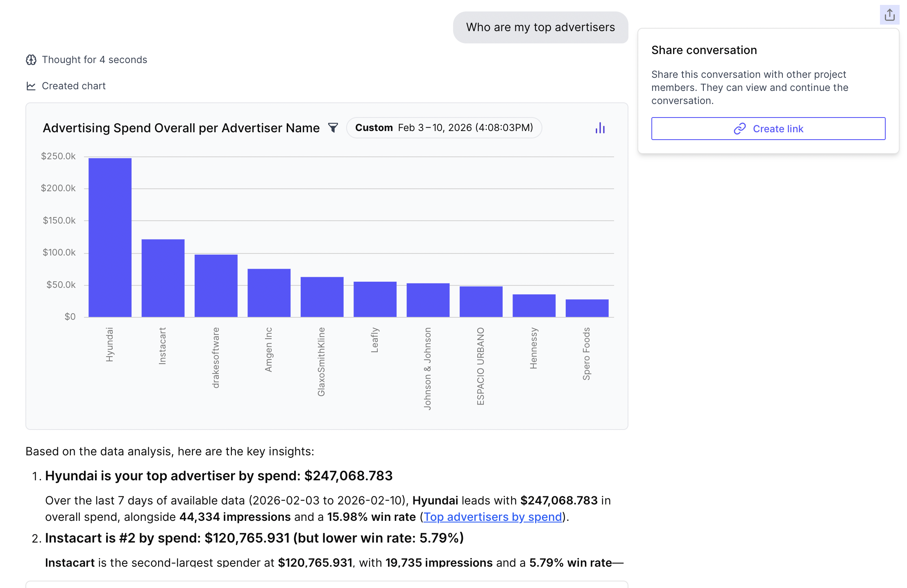Select the drakesoftware bar

[216, 286]
